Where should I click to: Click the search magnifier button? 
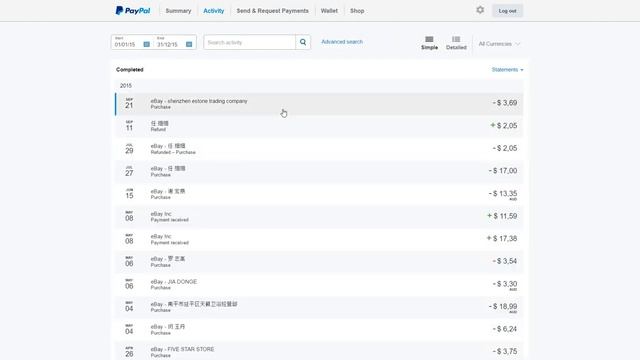click(303, 42)
